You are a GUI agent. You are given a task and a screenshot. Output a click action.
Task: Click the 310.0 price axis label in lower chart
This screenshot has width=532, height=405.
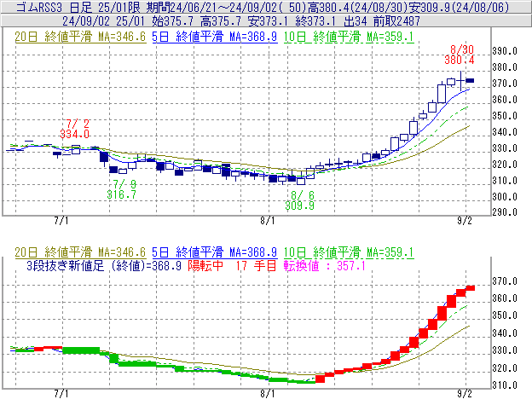[x=505, y=385]
